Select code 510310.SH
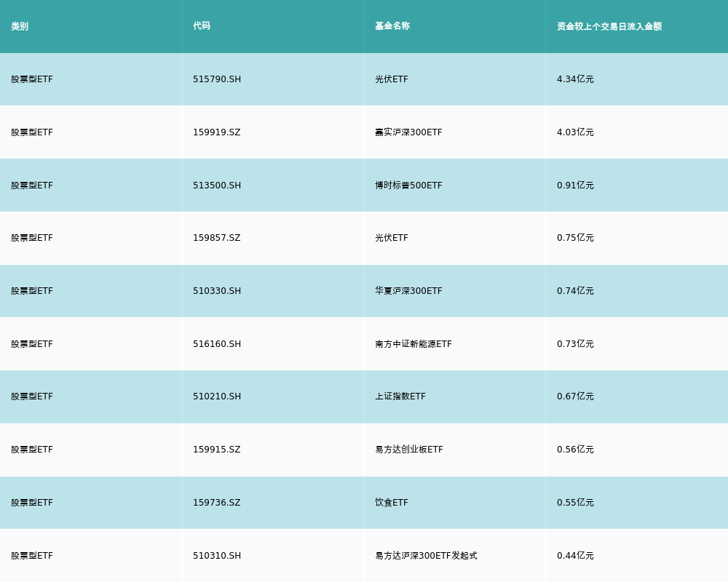The width and height of the screenshot is (728, 582). (x=217, y=556)
